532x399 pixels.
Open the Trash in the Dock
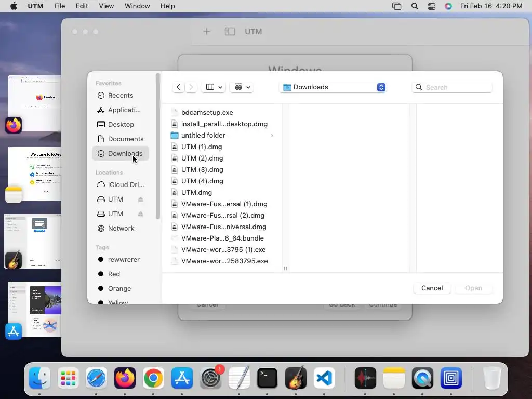coord(492,378)
